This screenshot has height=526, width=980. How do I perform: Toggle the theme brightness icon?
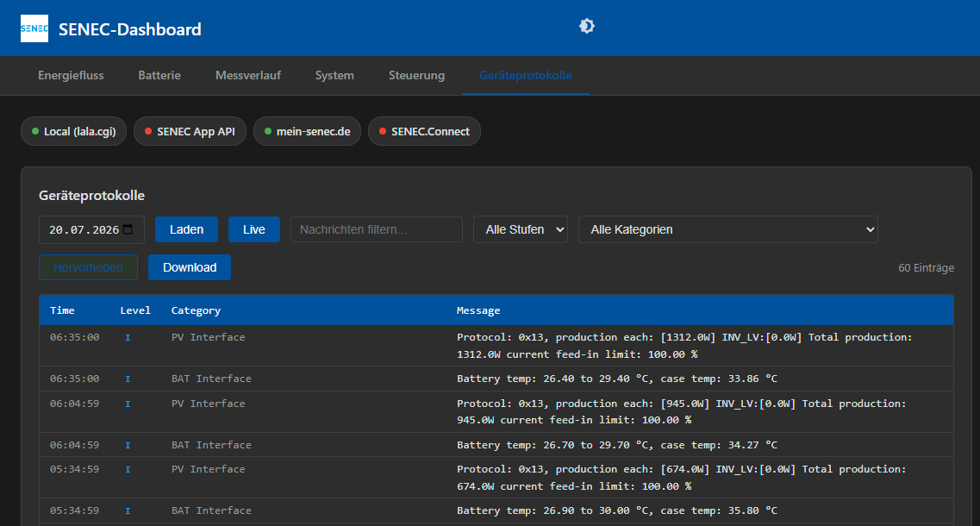pos(586,26)
